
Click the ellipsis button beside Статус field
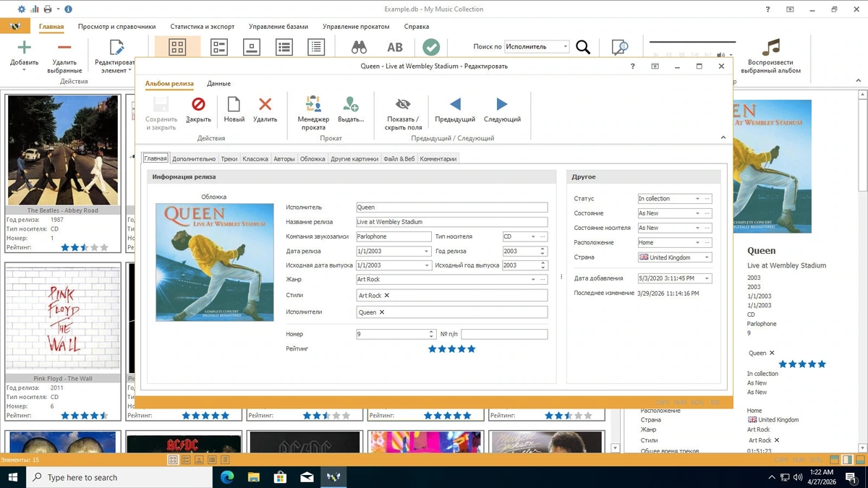point(707,199)
